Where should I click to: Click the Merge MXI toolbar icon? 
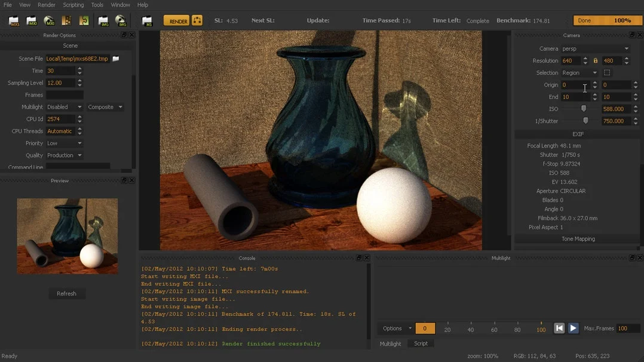point(84,20)
